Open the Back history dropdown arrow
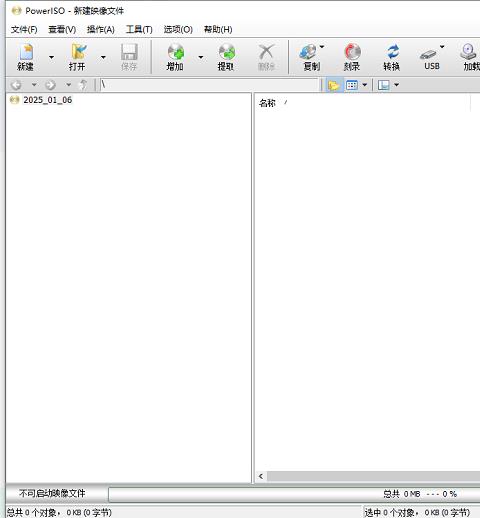The height and width of the screenshot is (518, 480). tap(34, 85)
